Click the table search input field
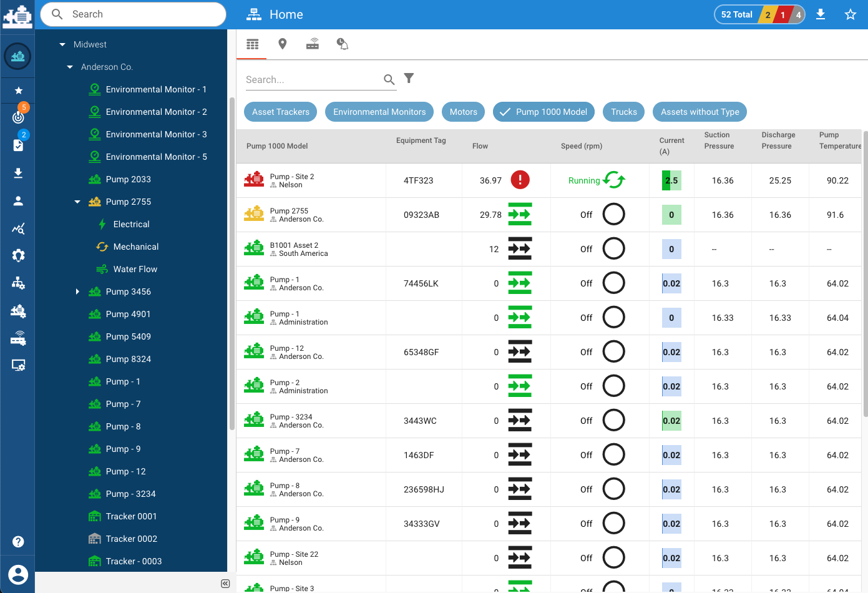The height and width of the screenshot is (593, 868). click(312, 79)
